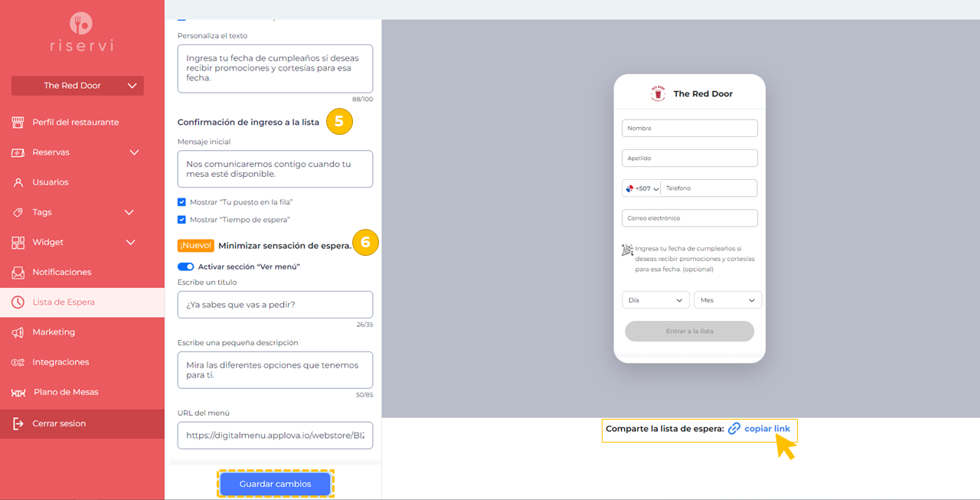Click the Perfil del restaurante storefront icon
The width and height of the screenshot is (980, 500).
pyautogui.click(x=18, y=123)
